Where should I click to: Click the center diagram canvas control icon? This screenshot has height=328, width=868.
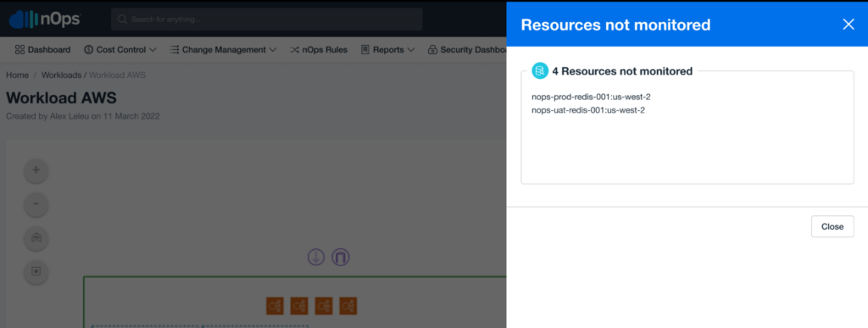tap(36, 271)
